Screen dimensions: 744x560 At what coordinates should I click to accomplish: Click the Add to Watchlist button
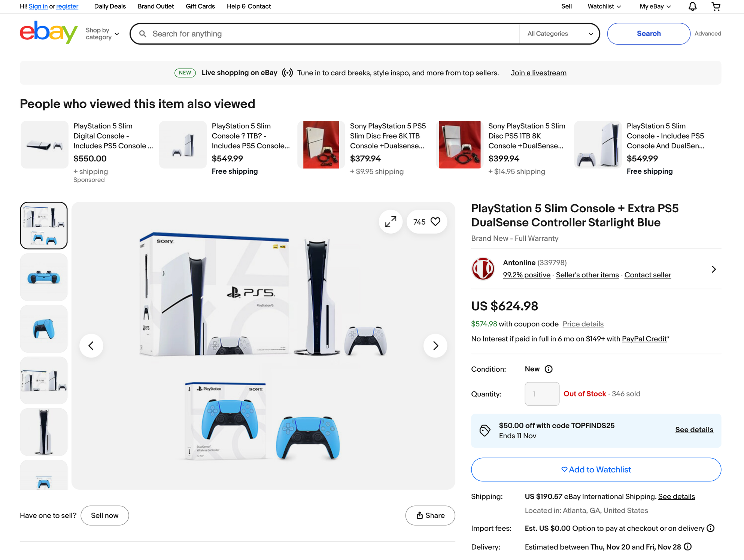point(596,469)
